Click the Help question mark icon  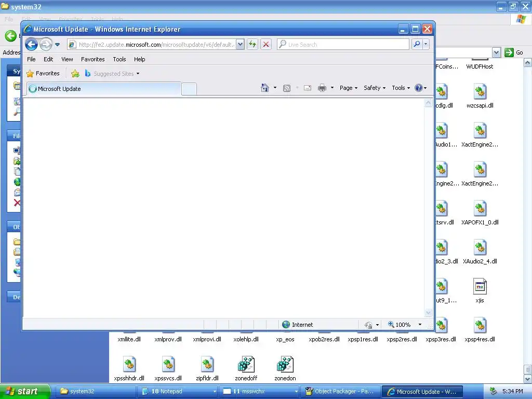tap(419, 88)
